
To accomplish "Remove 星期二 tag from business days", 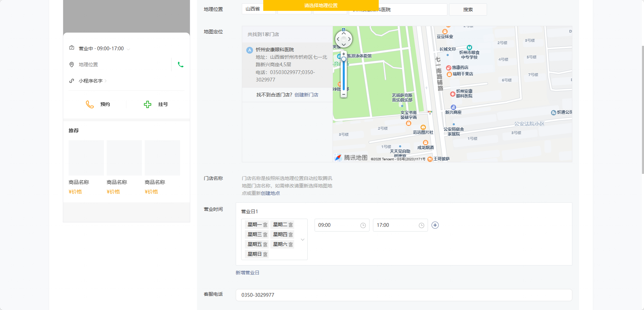I will pos(291,225).
